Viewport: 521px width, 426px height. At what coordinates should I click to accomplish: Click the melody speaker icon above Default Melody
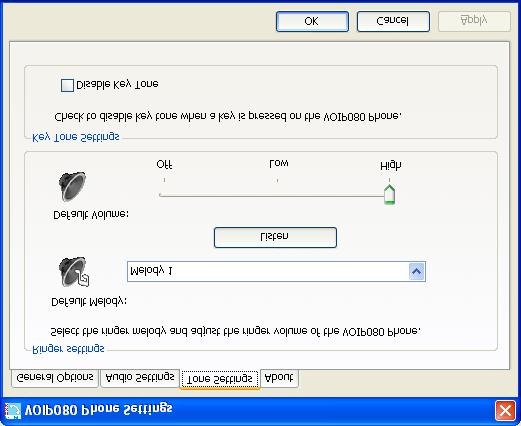pyautogui.click(x=74, y=272)
